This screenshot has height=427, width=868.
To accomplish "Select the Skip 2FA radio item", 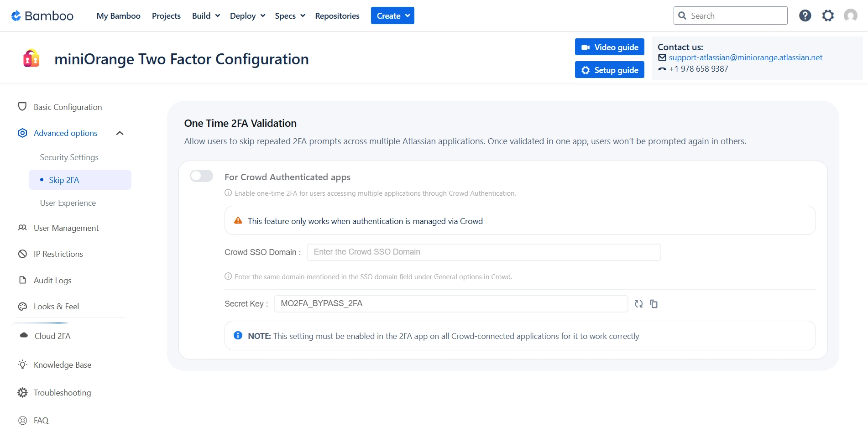I will [x=64, y=180].
